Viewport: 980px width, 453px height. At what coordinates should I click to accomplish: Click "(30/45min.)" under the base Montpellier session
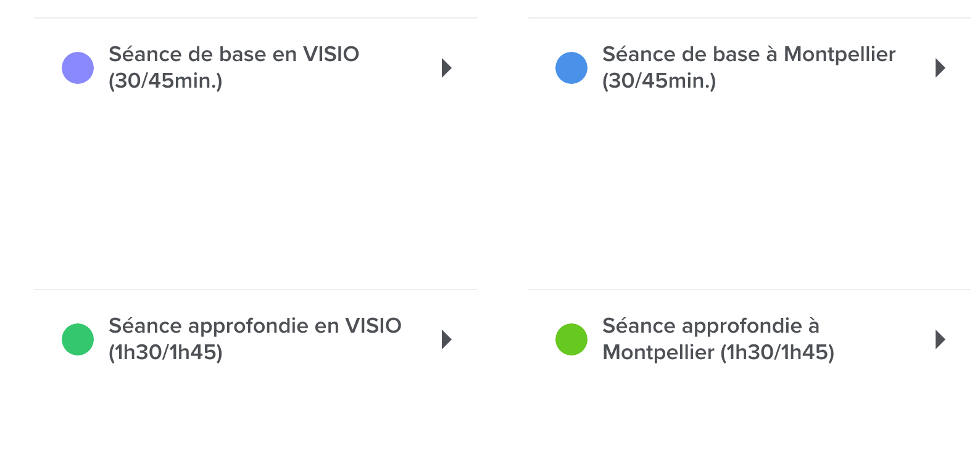(x=659, y=81)
